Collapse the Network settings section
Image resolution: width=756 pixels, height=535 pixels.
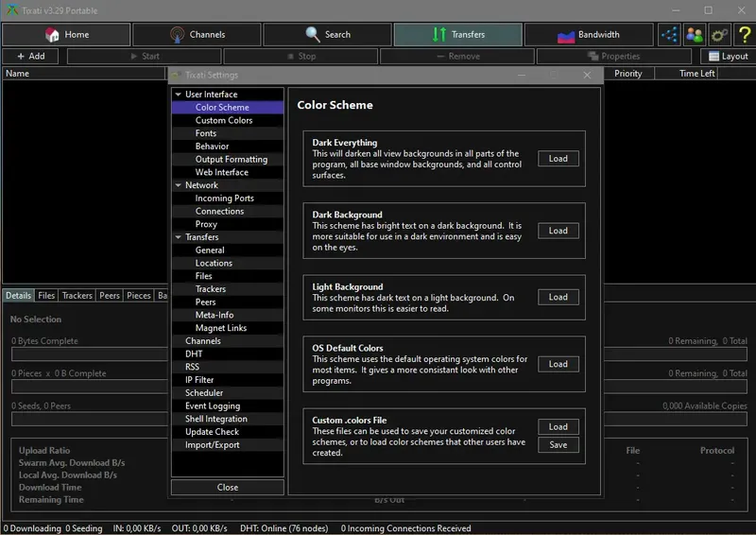[x=177, y=185]
